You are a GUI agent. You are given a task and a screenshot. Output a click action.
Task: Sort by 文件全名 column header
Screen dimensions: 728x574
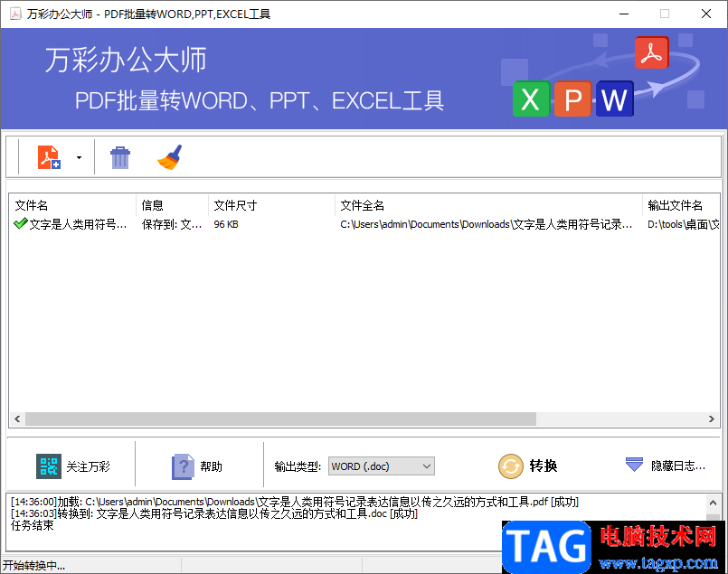pos(488,205)
